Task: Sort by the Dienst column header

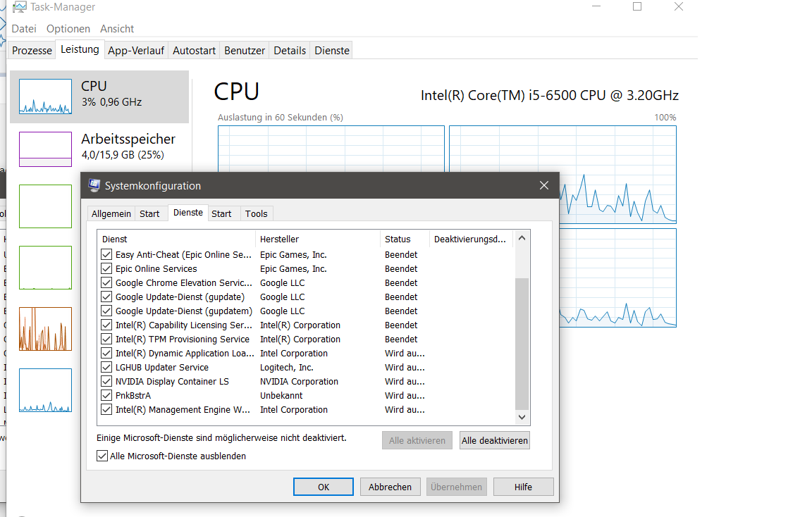Action: click(x=177, y=239)
